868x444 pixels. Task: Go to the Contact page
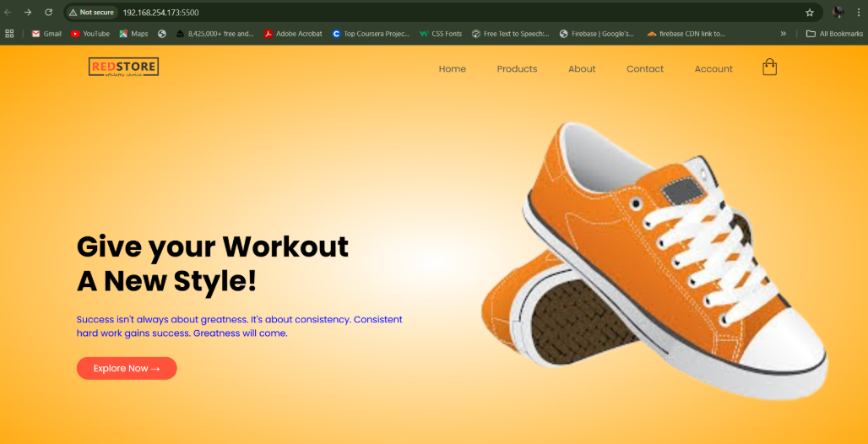pos(645,69)
